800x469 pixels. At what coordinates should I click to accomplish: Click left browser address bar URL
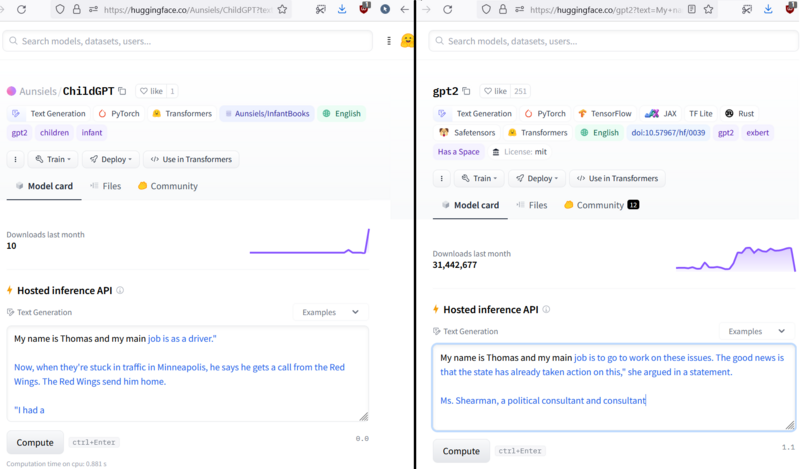[187, 9]
